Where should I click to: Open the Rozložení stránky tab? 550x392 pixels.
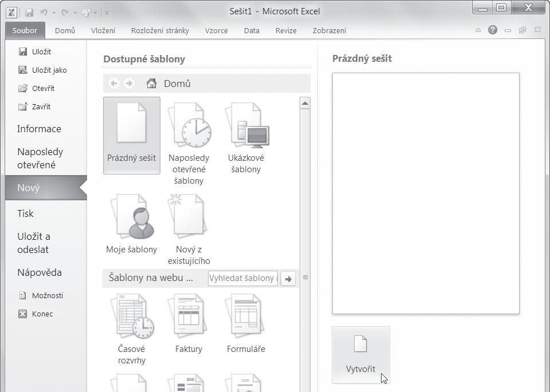160,30
